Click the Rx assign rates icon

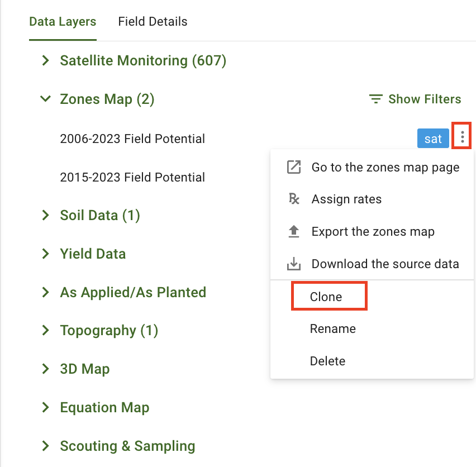click(294, 199)
